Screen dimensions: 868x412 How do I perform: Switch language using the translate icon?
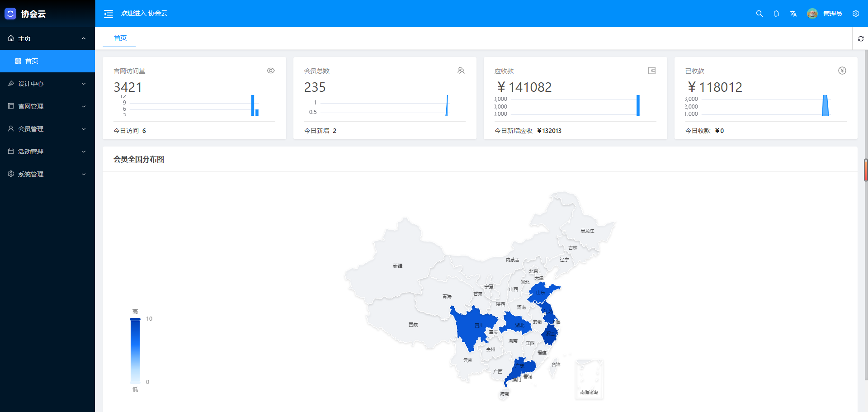(x=793, y=14)
